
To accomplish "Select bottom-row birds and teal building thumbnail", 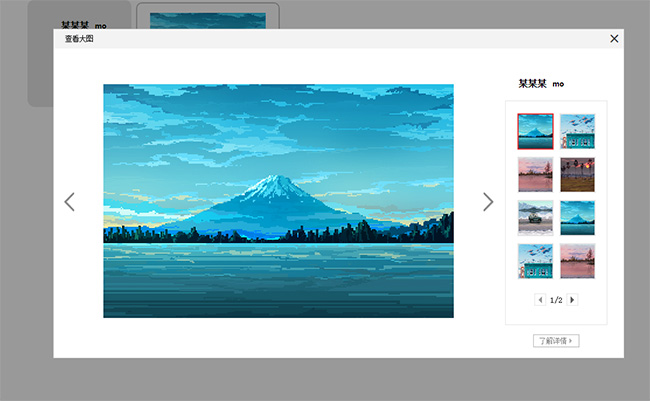I will pyautogui.click(x=535, y=261).
